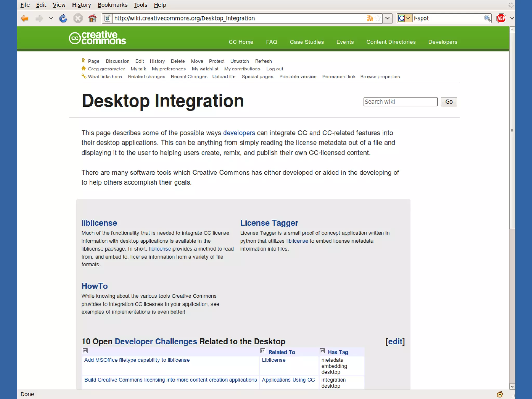532x399 pixels.
Task: Click into the Search wiki field
Action: pos(400,102)
